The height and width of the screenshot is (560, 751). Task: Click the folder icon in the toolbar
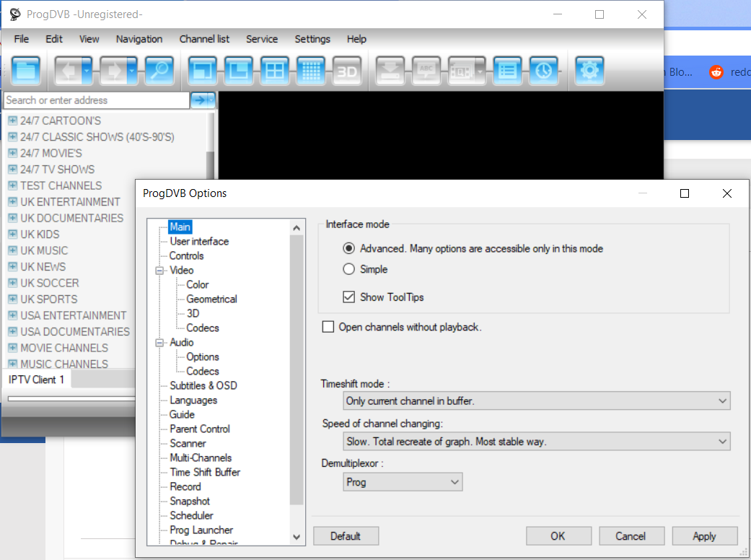(26, 71)
